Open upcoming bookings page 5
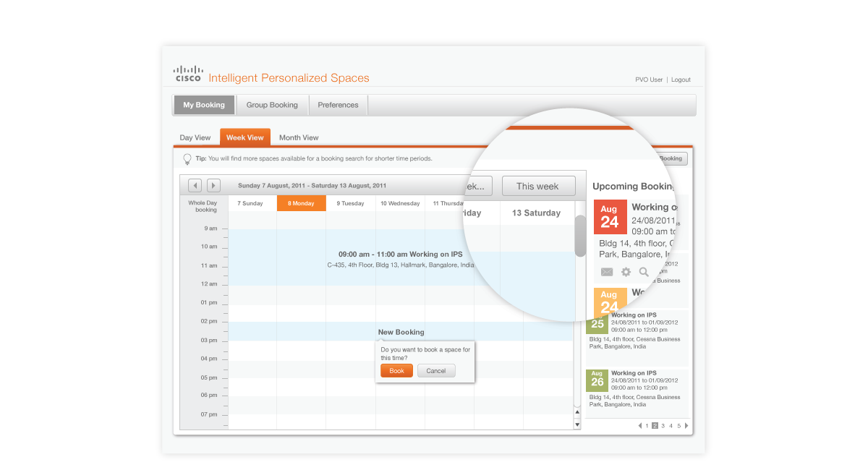The width and height of the screenshot is (868, 470). 678,426
